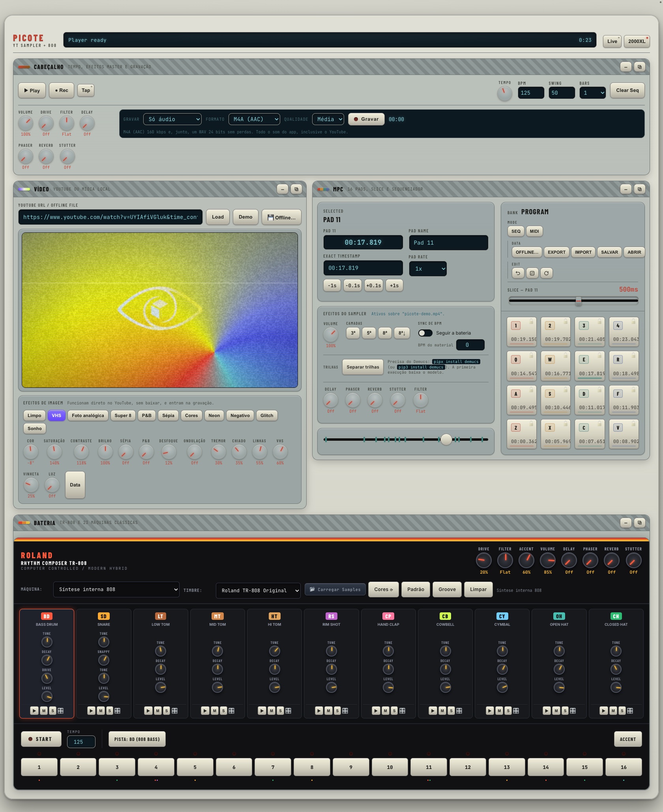
Task: Click the undo icon in MPC Edit
Action: [x=518, y=273]
